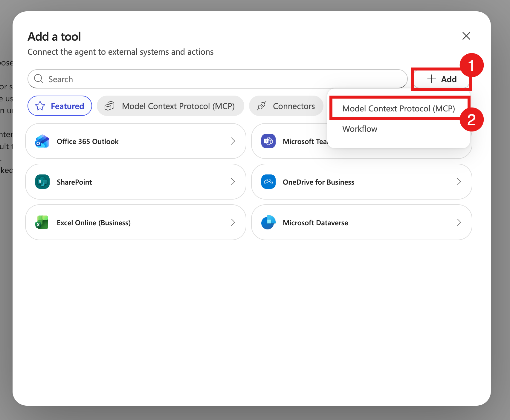Open the SharePoint tool label
The image size is (510, 420).
tap(74, 182)
